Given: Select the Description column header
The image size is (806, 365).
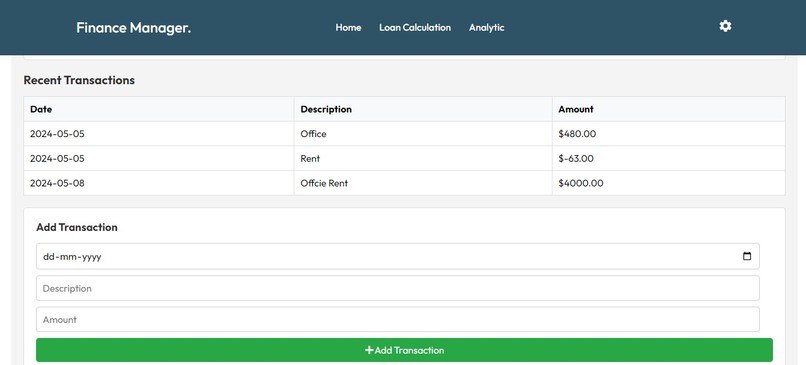Looking at the screenshot, I should [x=423, y=109].
